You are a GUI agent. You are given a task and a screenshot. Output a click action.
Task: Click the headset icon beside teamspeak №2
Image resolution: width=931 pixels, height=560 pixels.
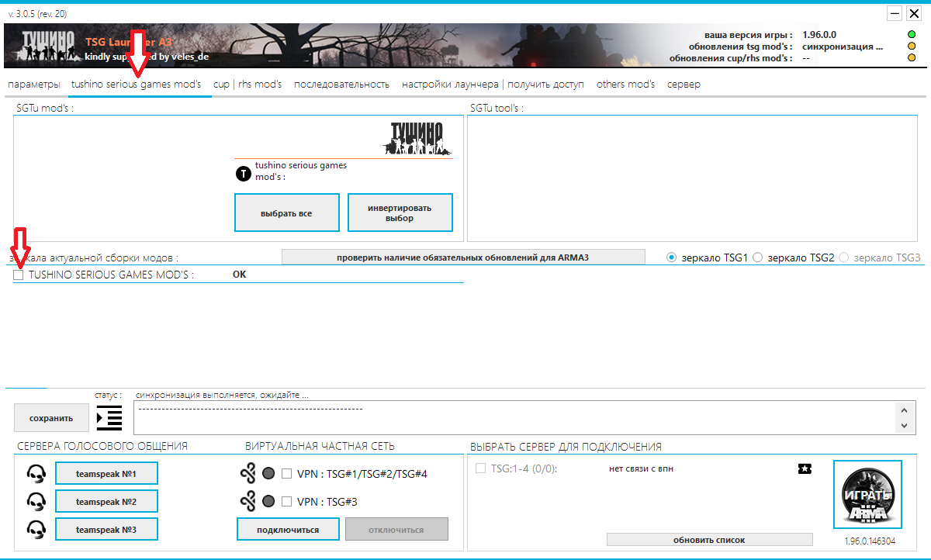coord(36,501)
